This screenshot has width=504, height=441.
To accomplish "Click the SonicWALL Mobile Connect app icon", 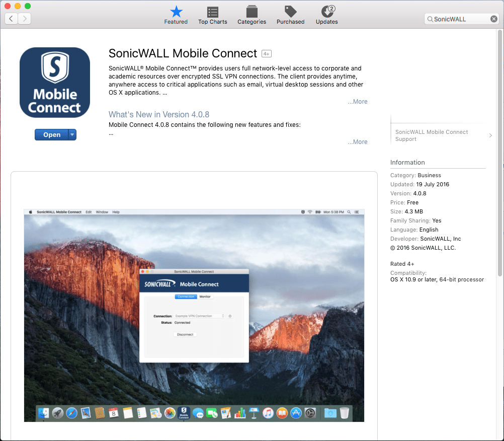I will coord(55,83).
